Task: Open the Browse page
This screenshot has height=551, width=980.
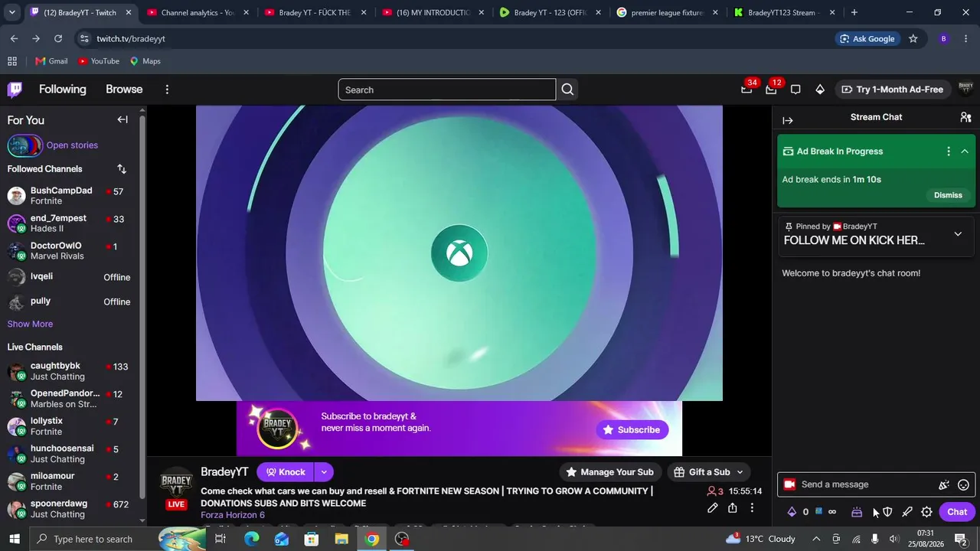Action: 124,90
